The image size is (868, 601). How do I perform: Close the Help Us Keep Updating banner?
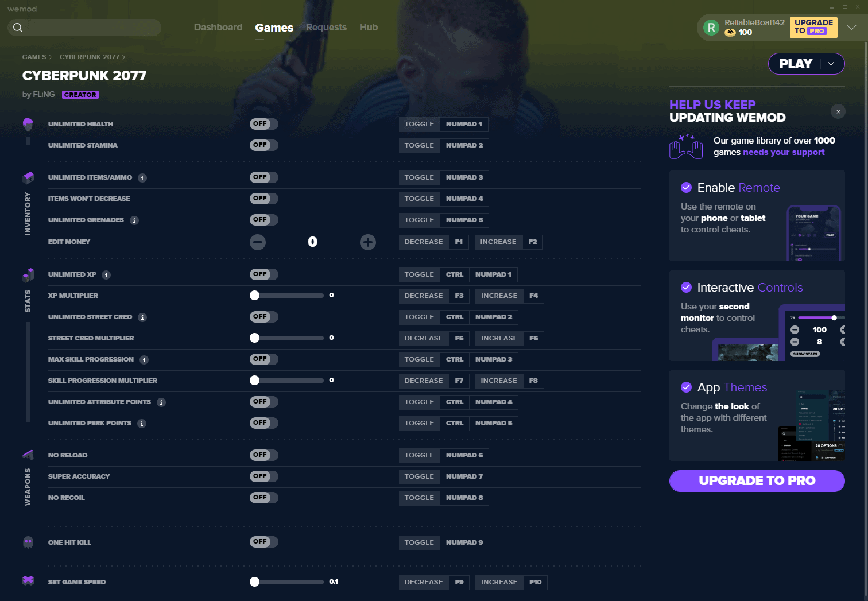(x=838, y=112)
